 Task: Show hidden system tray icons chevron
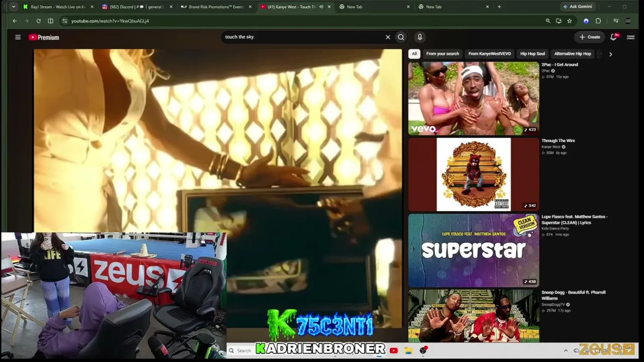coord(566,350)
